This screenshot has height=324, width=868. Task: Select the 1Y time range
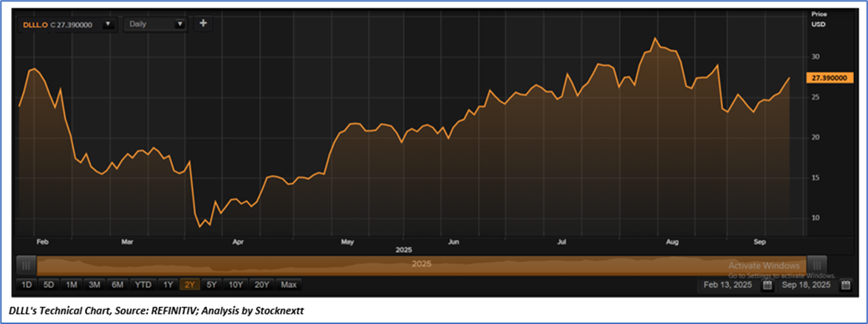tap(168, 285)
